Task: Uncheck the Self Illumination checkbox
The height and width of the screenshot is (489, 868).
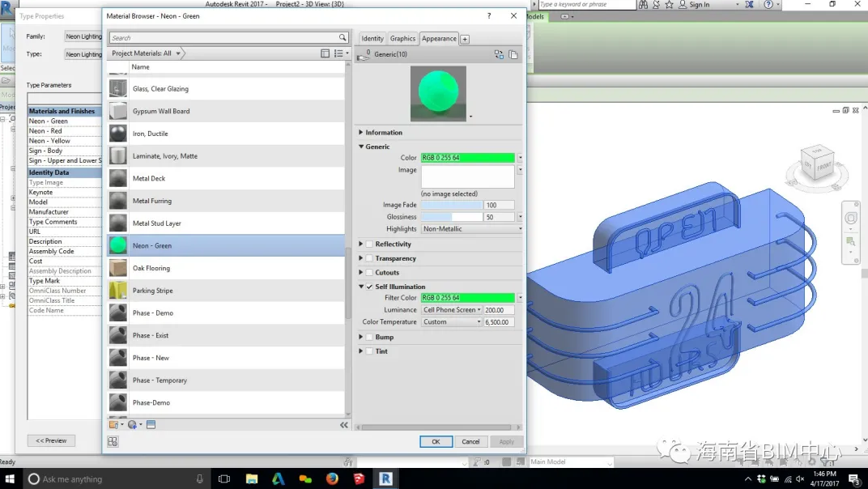Action: 369,287
